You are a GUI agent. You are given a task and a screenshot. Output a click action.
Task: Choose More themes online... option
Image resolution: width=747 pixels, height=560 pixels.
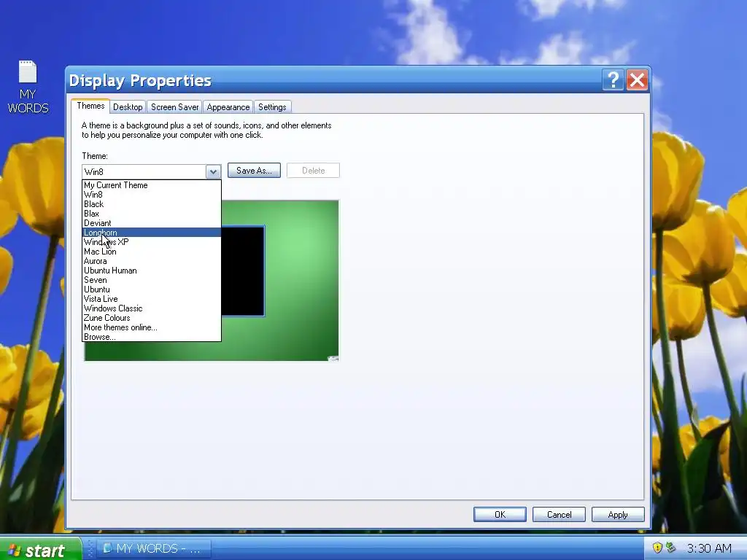pyautogui.click(x=152, y=327)
